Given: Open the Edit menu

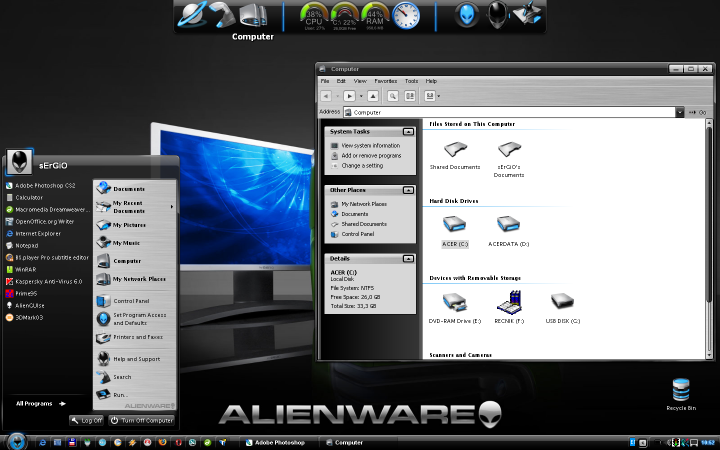Looking at the screenshot, I should click(341, 81).
